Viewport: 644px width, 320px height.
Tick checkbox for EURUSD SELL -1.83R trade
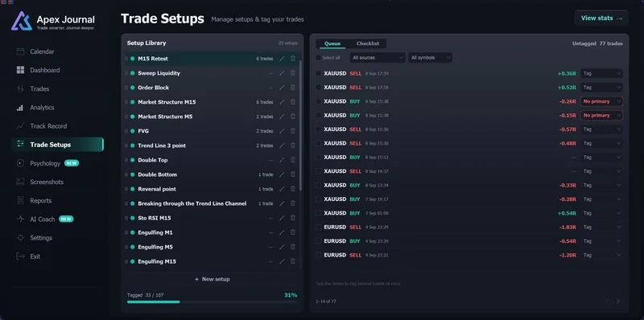(318, 227)
